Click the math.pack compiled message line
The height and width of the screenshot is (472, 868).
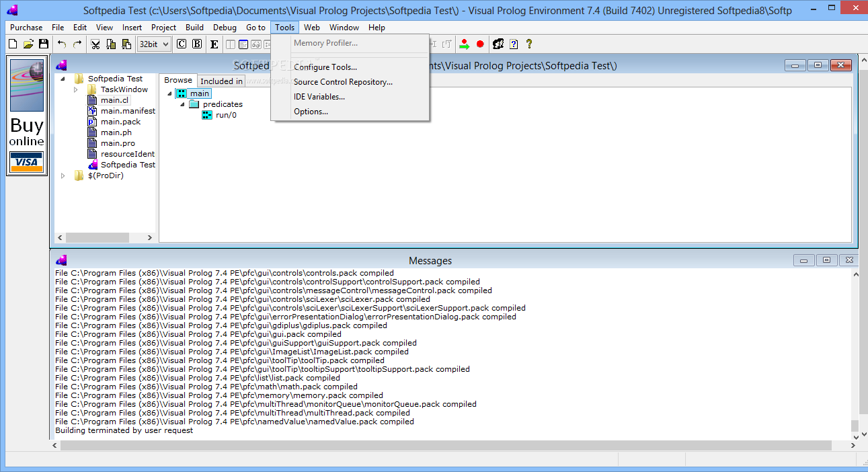tap(206, 387)
